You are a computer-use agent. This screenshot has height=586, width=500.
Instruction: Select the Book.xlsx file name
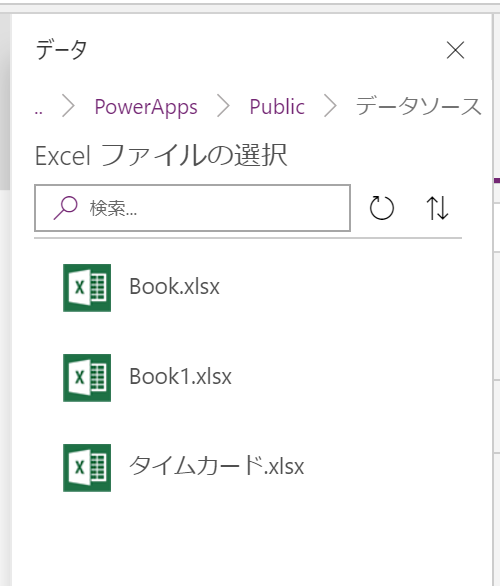(x=174, y=287)
